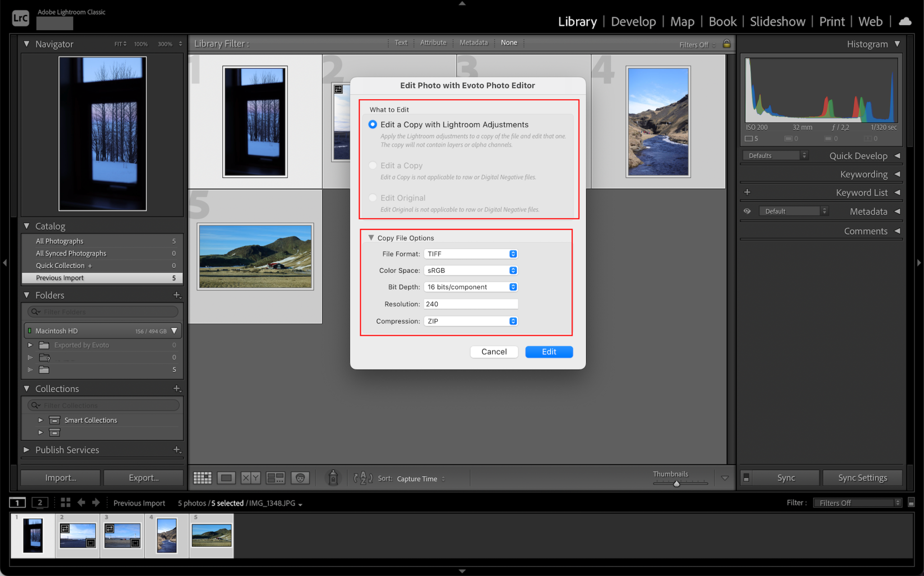The width and height of the screenshot is (924, 576).
Task: Open the Quick Develop Defaults preset dropdown
Action: click(x=775, y=156)
